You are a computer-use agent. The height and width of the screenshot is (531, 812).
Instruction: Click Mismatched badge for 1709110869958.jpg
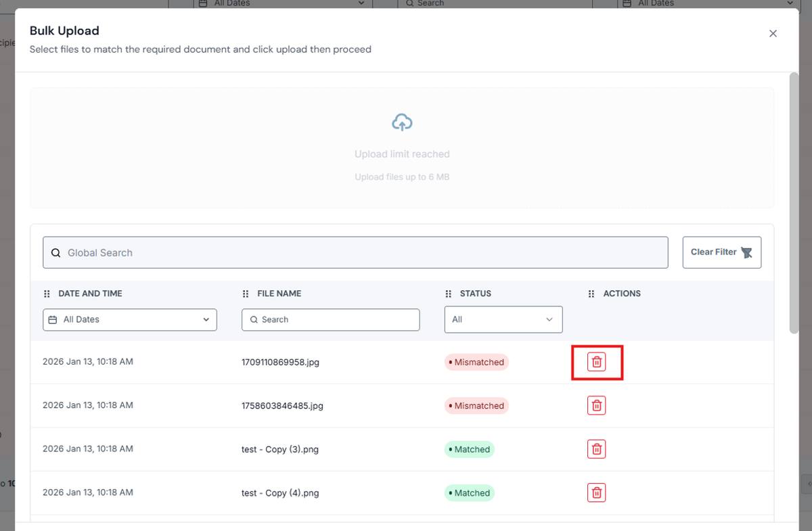coord(476,362)
